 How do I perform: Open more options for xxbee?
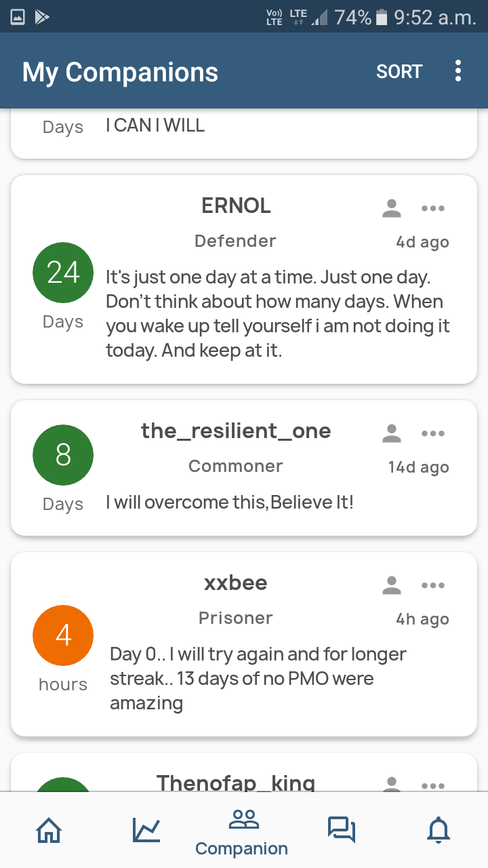432,585
